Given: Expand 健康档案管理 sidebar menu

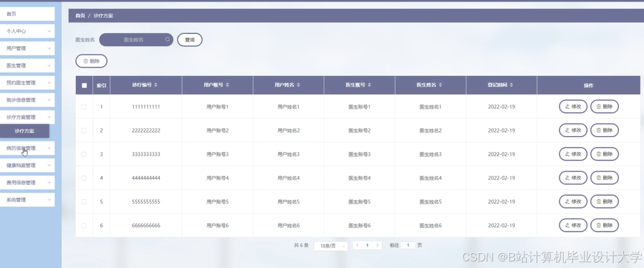Looking at the screenshot, I should click(27, 165).
